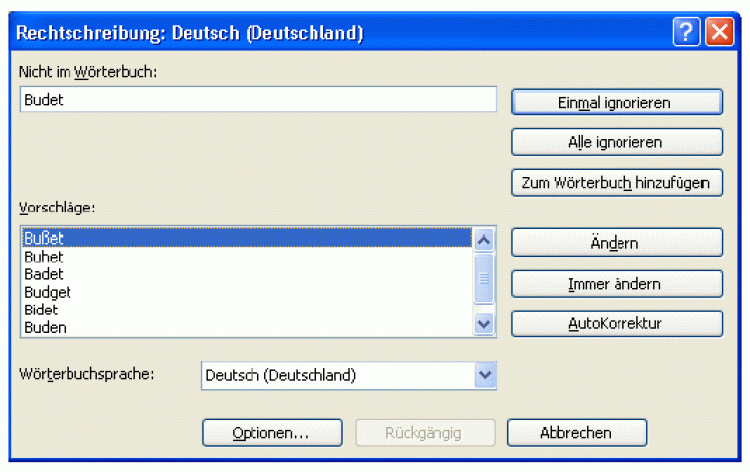Close the Rechtschreibung dialog window

pyautogui.click(x=719, y=33)
